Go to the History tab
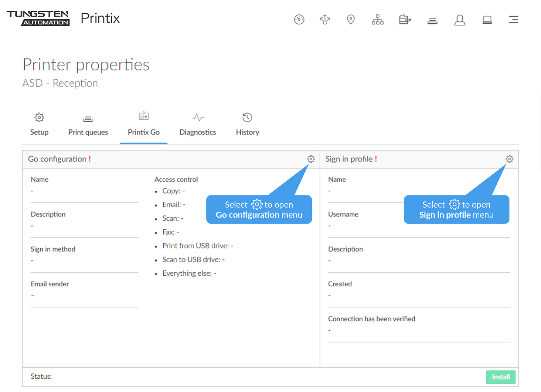 coord(247,125)
